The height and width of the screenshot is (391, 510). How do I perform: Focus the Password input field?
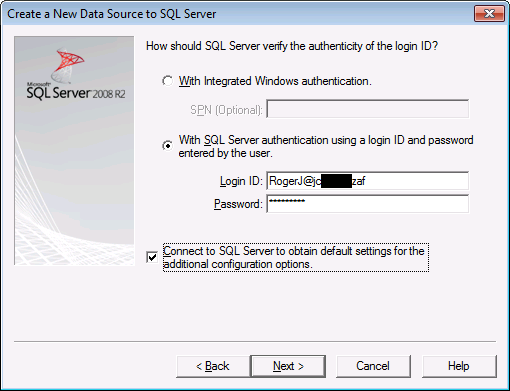click(x=368, y=204)
